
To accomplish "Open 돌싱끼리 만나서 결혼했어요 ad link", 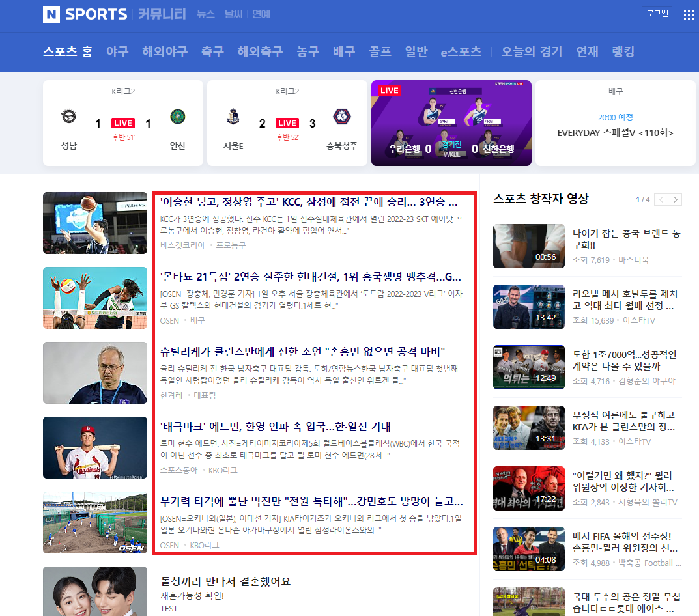I will click(225, 581).
